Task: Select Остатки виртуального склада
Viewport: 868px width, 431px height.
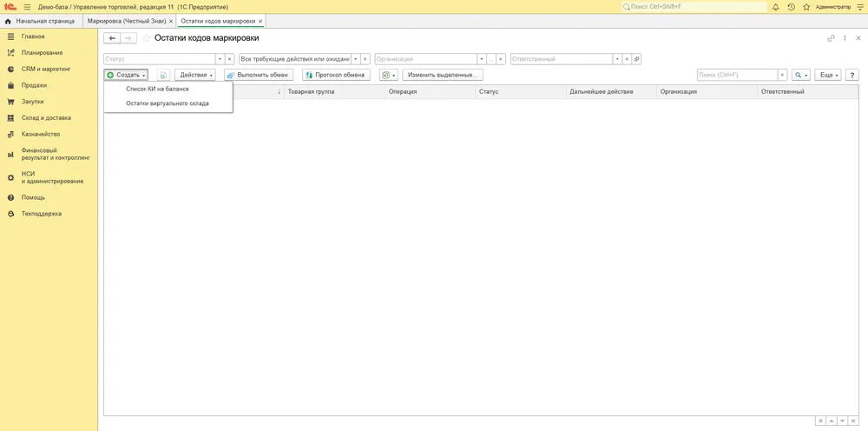Action: (x=168, y=103)
